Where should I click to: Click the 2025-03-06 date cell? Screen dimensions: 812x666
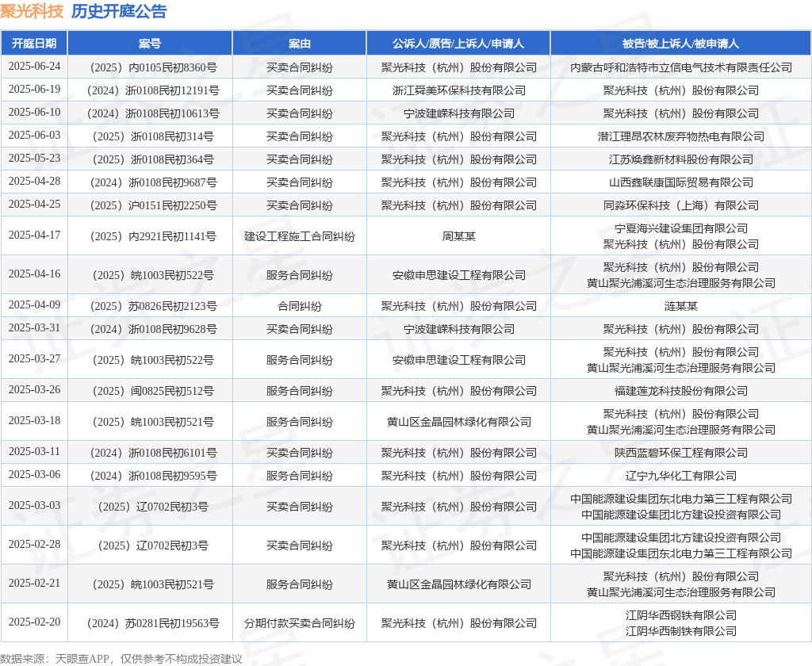pos(34,474)
